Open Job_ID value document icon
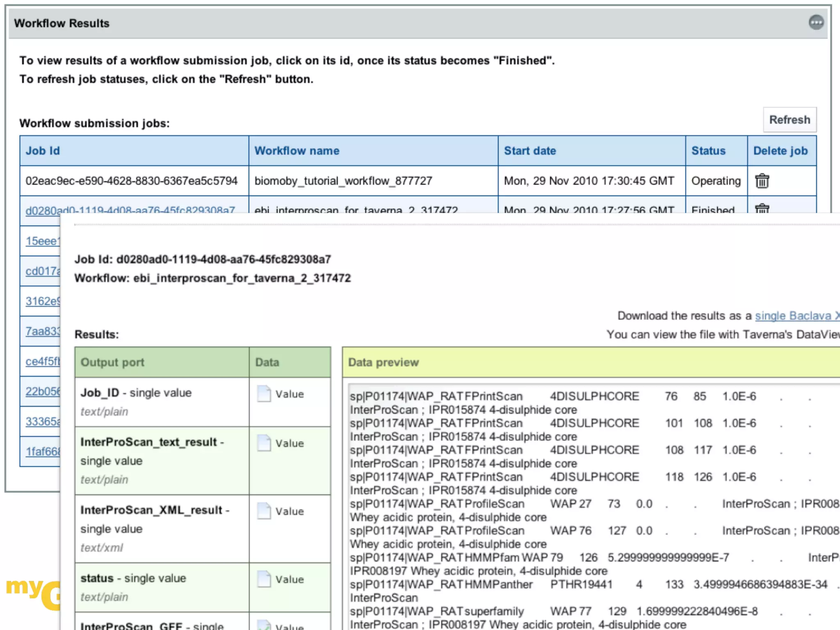The image size is (840, 630). [264, 394]
